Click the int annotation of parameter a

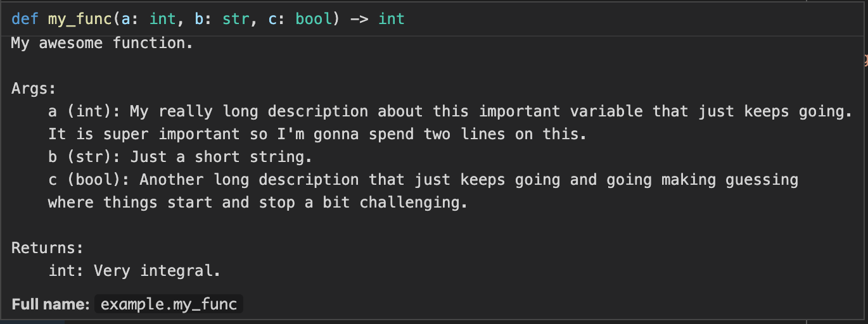pos(162,19)
